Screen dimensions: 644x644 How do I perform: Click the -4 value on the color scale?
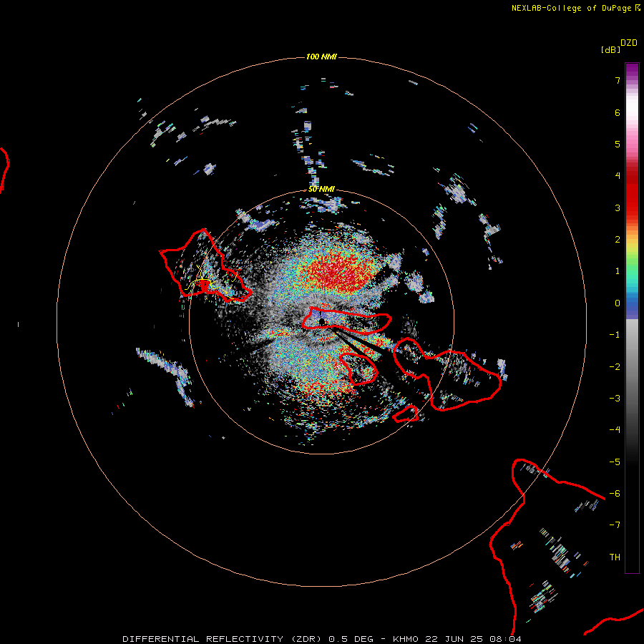pos(615,429)
